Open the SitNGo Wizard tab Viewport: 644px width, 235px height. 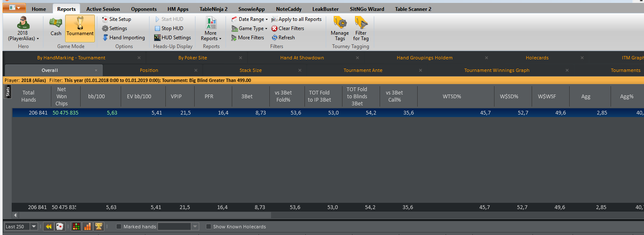click(367, 9)
